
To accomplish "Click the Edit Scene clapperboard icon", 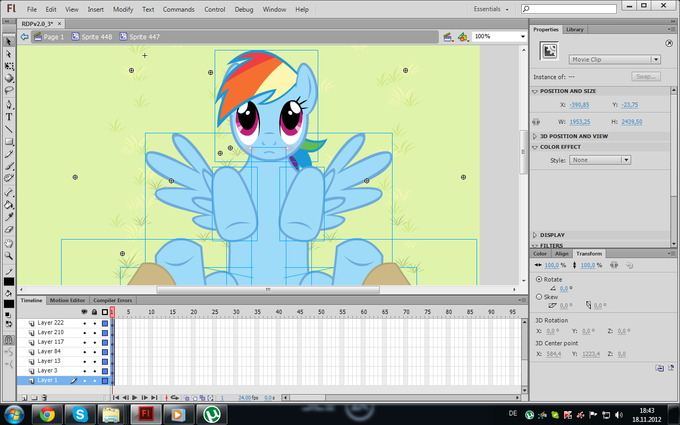I will (448, 37).
